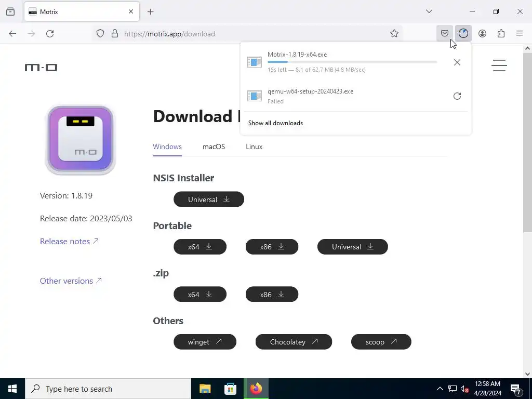The width and height of the screenshot is (532, 399).
Task: Download .zip x64 build
Action: [x=200, y=294]
